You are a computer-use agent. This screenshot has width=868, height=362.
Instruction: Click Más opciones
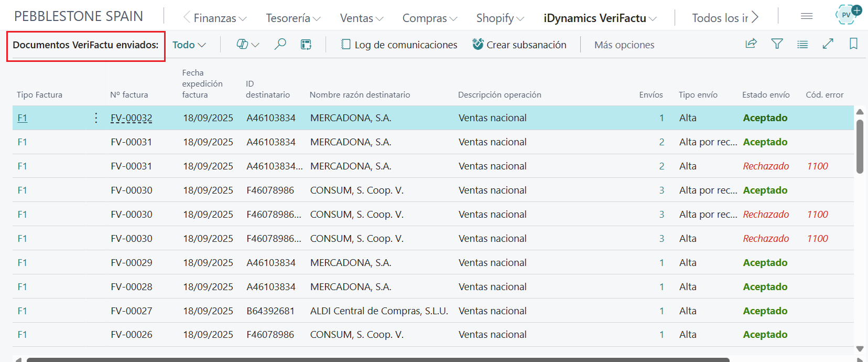[x=624, y=45]
